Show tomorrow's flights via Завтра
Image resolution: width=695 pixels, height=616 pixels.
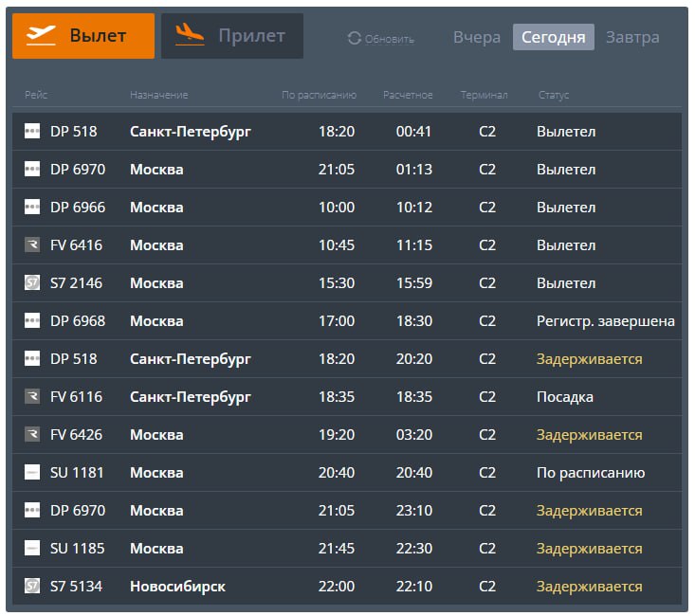(631, 38)
